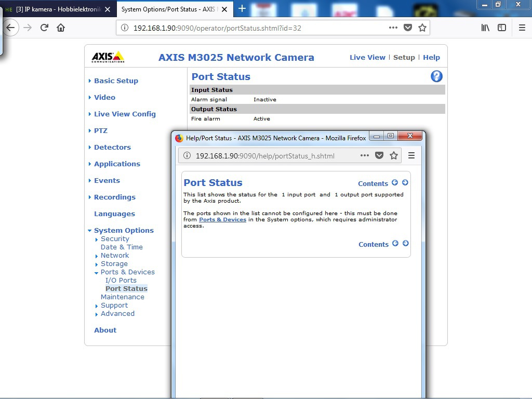The height and width of the screenshot is (399, 532).
Task: Expand the Detectors menu section
Action: [112, 147]
